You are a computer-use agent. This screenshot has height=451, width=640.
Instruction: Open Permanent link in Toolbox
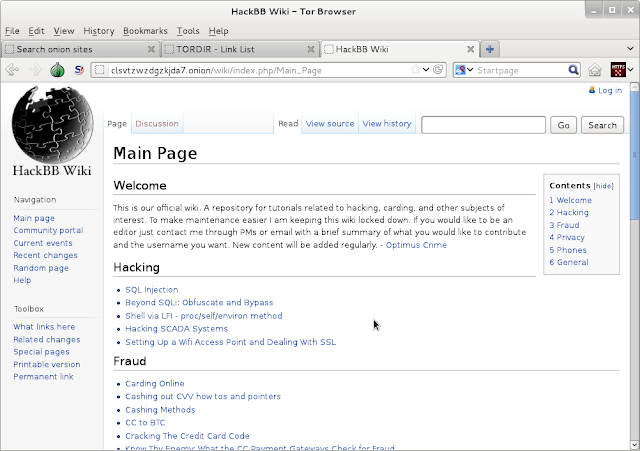coord(43,377)
